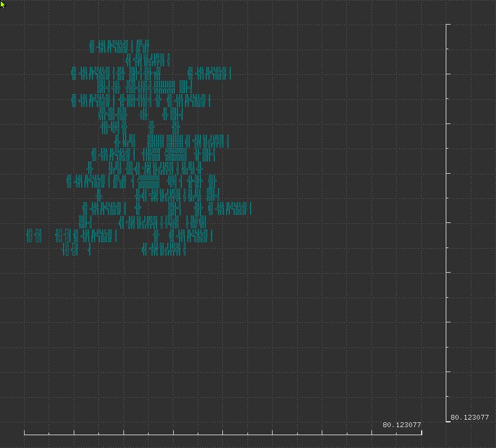Click the horizontal ruler's 80.123077 label
The height and width of the screenshot is (448, 496).
click(x=401, y=424)
